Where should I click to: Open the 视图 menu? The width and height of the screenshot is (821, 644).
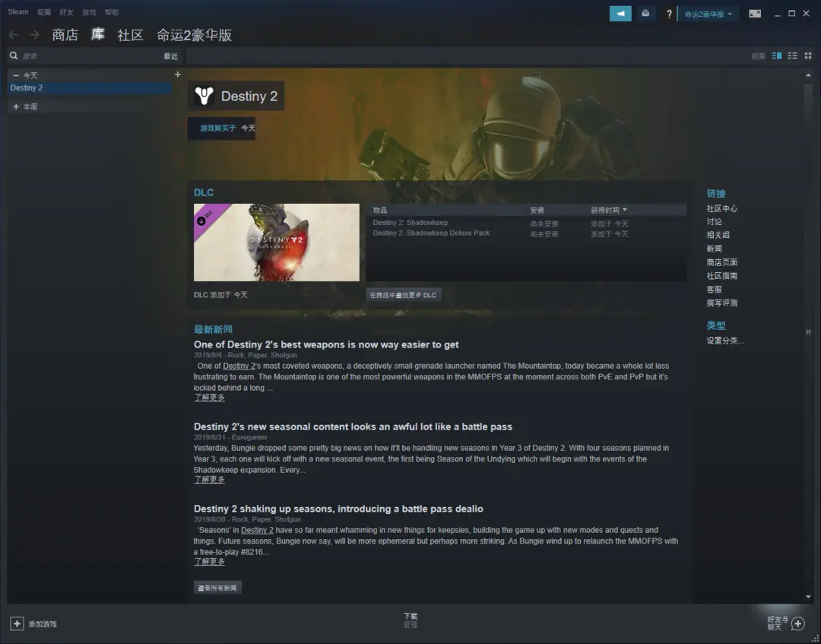click(x=44, y=12)
